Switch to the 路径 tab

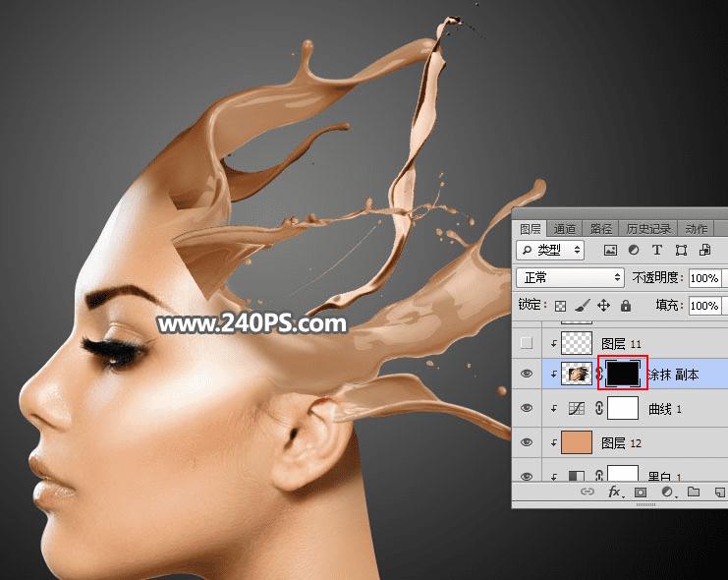pos(601,229)
